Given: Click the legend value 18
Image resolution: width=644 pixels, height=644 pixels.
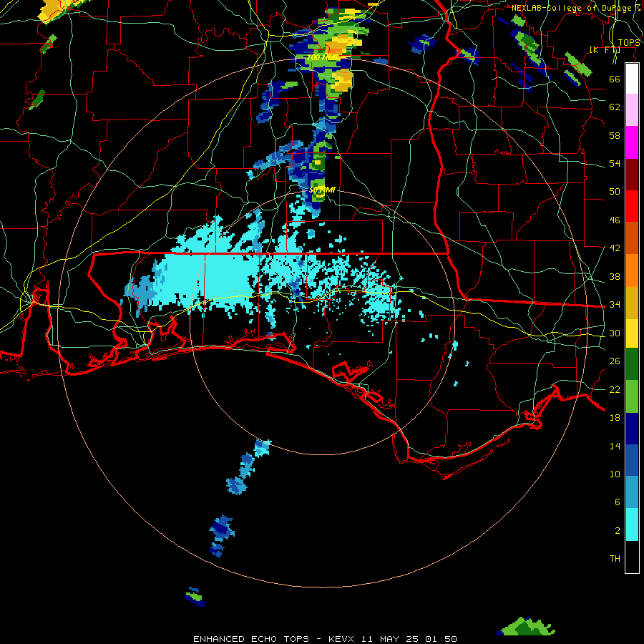Looking at the screenshot, I should click(x=615, y=418).
